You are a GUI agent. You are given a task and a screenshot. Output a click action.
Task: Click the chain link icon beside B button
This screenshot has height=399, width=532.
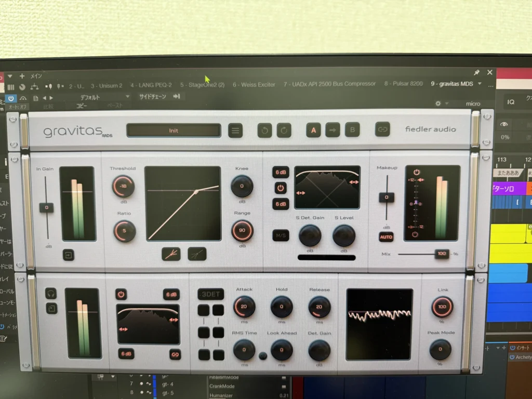point(382,130)
